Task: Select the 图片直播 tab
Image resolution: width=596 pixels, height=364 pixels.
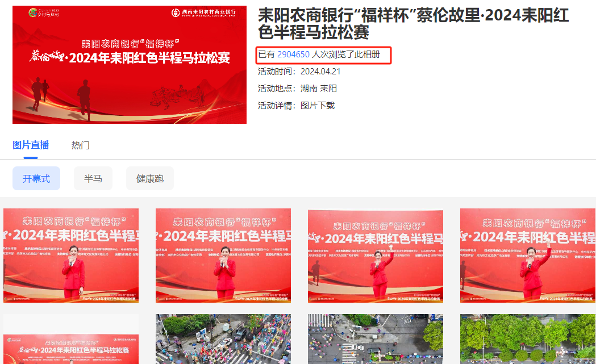Action: click(x=31, y=145)
